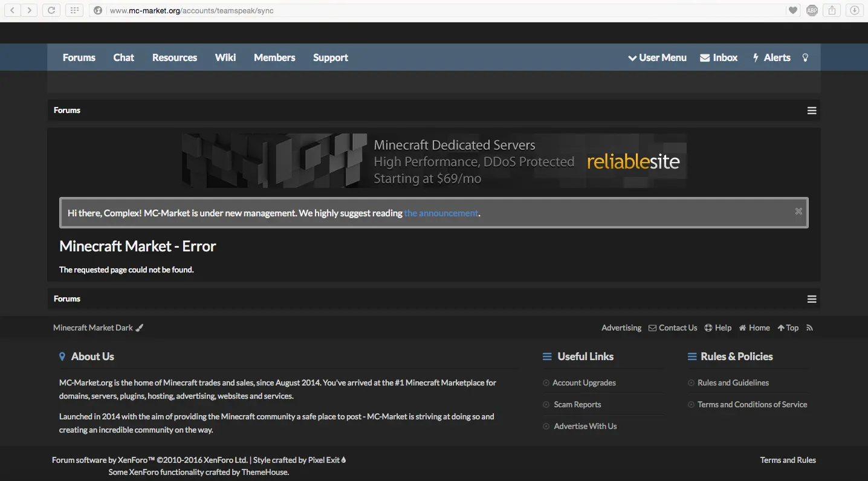Open the hamburger menu in the top Forums breadcrumb
The height and width of the screenshot is (481, 868).
pos(812,111)
